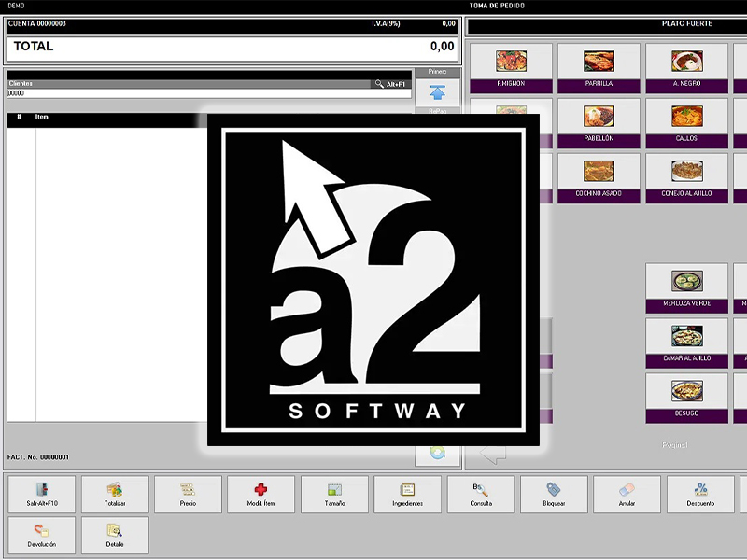Click the CUENTA 00000003 label
The height and width of the screenshot is (560, 747).
[36, 23]
